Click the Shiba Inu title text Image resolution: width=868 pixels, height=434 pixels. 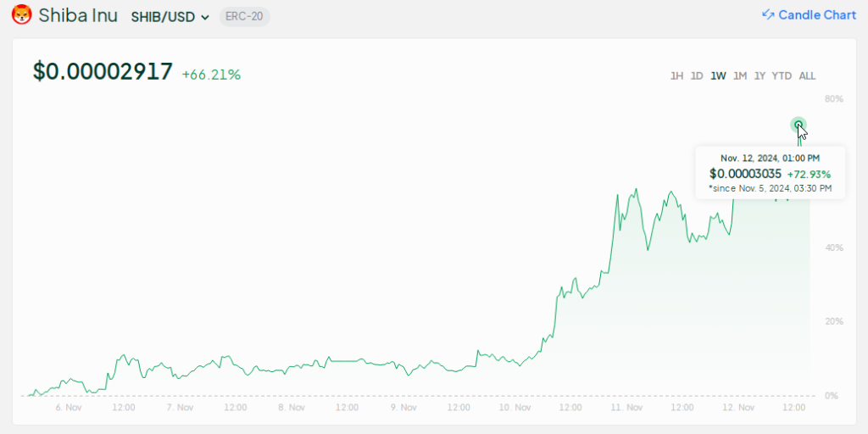tap(78, 15)
